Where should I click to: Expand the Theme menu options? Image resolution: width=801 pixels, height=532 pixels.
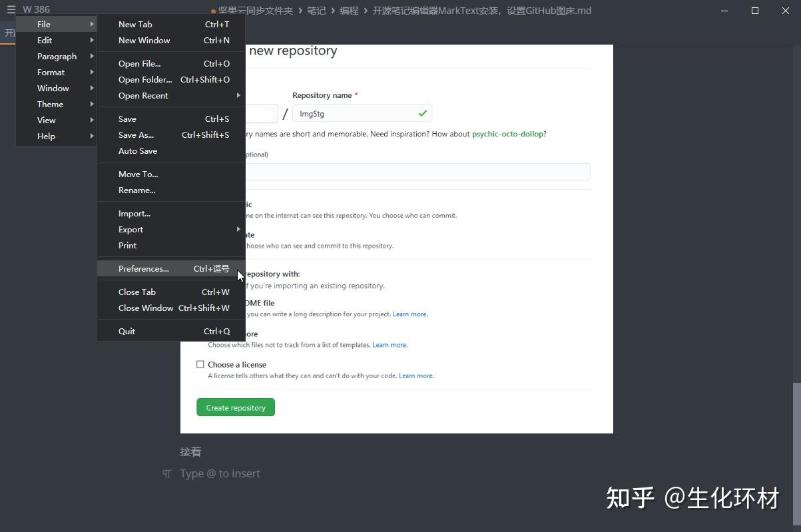coord(50,104)
